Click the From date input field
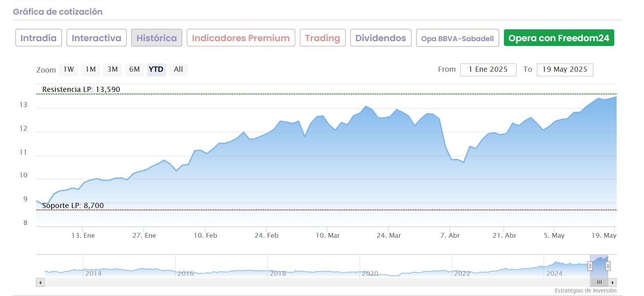 click(x=488, y=70)
